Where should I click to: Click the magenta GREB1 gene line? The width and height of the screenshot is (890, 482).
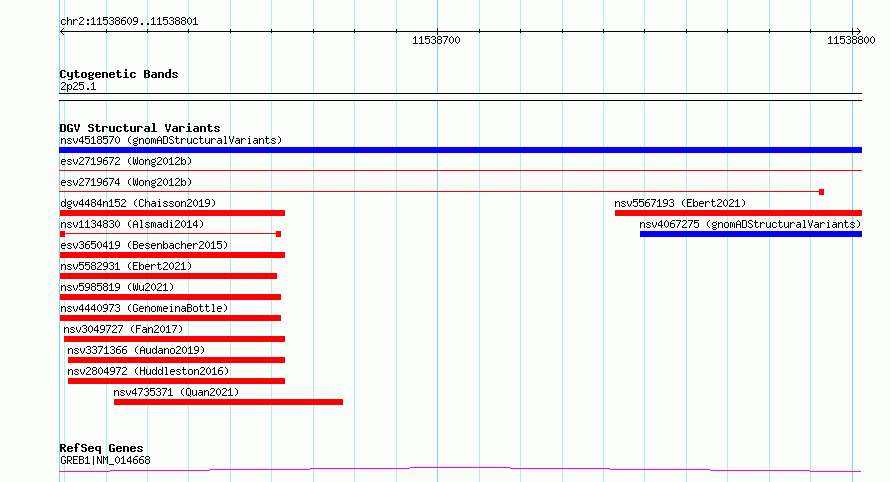tap(460, 470)
